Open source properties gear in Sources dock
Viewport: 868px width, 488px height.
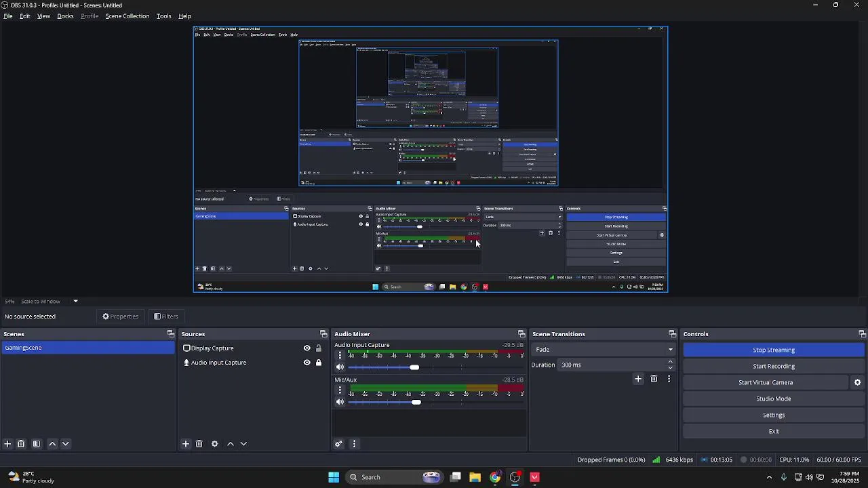coord(215,444)
